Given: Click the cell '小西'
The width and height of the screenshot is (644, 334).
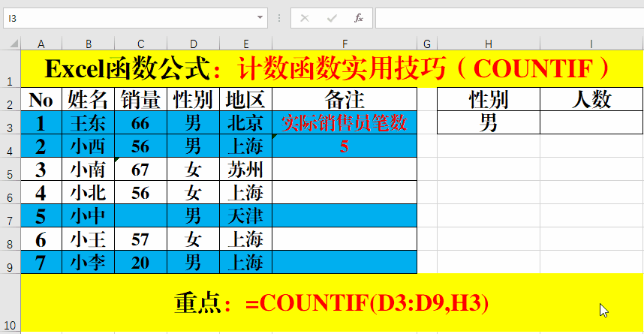Looking at the screenshot, I should [89, 146].
